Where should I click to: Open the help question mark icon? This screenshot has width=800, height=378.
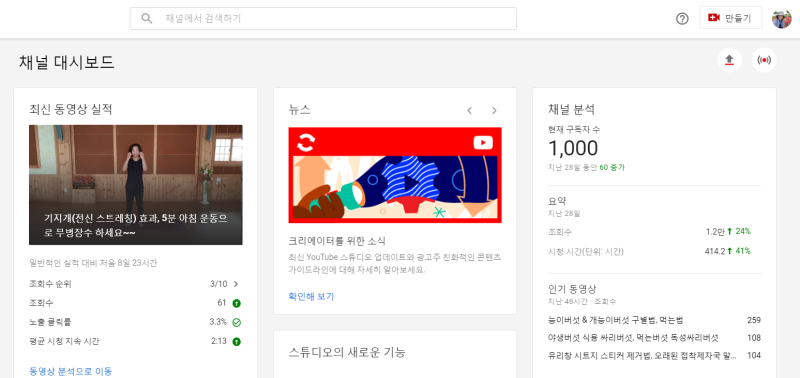pos(682,19)
